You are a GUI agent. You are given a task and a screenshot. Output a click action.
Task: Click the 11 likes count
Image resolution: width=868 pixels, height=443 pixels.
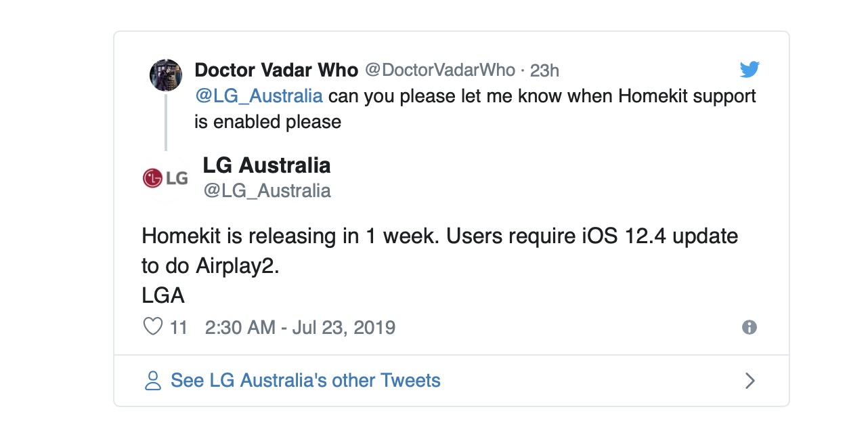[179, 328]
